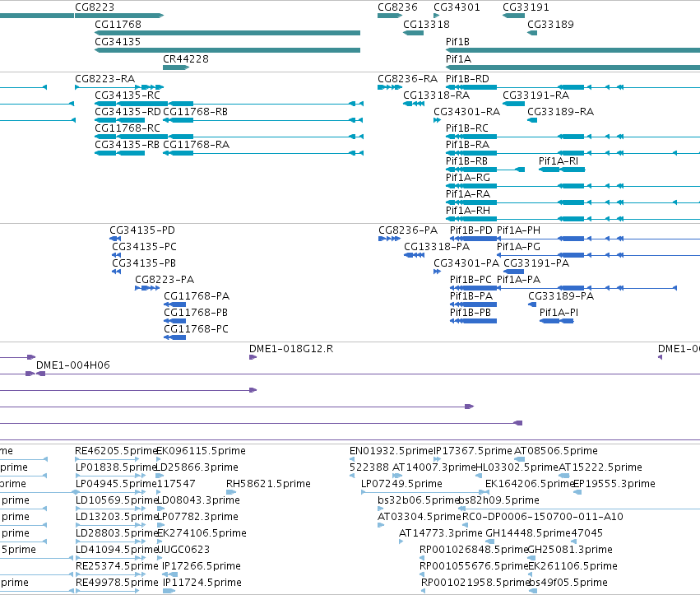Click the Pif1A-RH transcript label
This screenshot has width=700, height=595.
tap(468, 211)
